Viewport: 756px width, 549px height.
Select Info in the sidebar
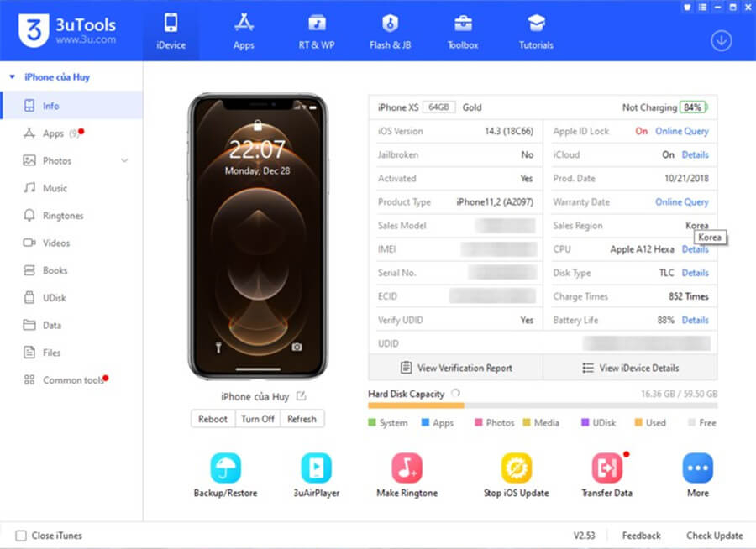click(x=71, y=106)
